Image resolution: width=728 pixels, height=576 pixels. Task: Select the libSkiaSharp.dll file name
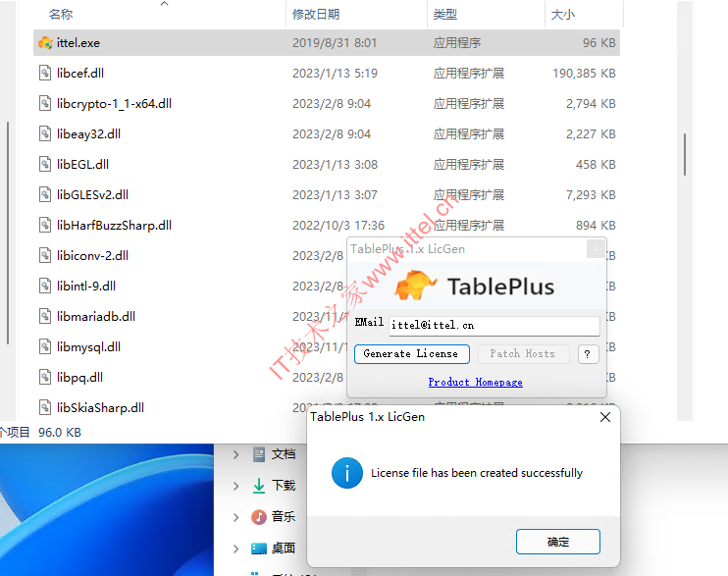(x=100, y=408)
